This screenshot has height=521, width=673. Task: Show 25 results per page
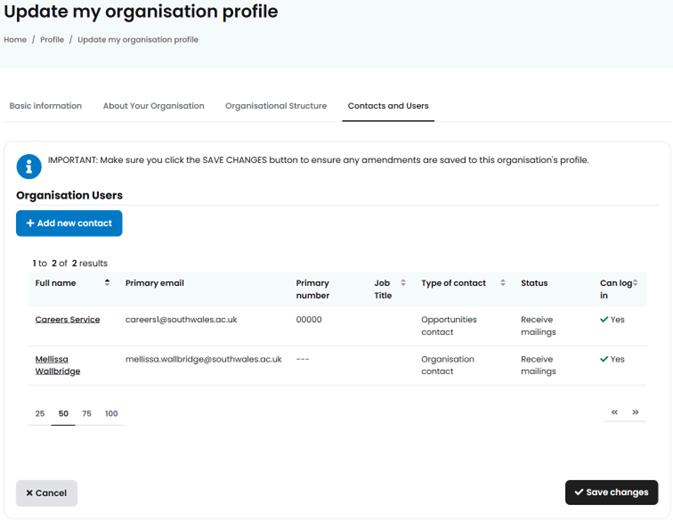(40, 413)
